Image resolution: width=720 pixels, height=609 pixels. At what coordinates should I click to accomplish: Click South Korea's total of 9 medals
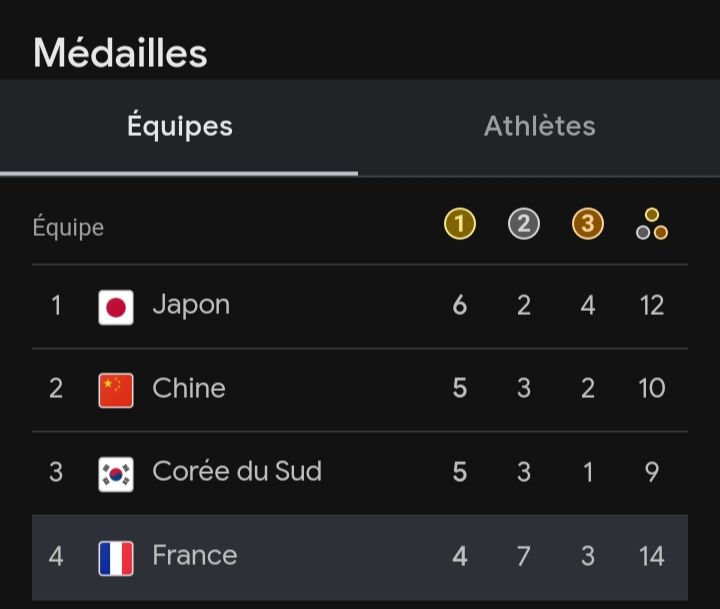click(652, 471)
